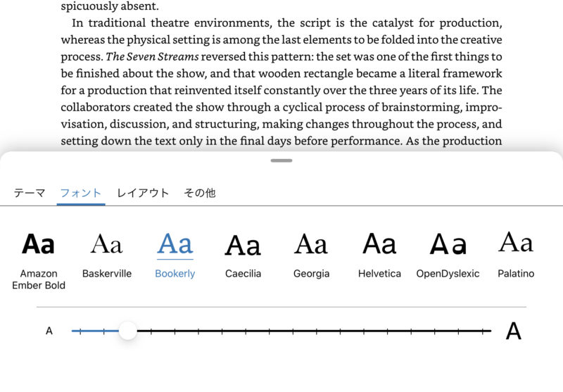Select the Helvetica font sample

coord(379,255)
